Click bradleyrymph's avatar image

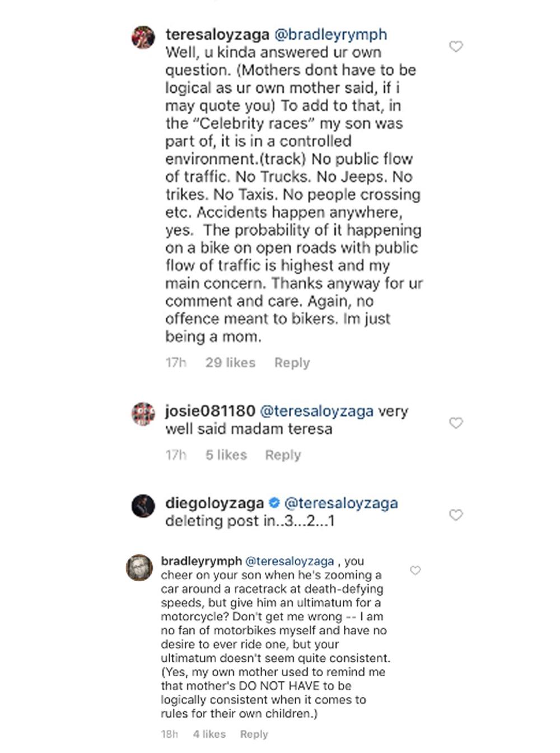(139, 568)
